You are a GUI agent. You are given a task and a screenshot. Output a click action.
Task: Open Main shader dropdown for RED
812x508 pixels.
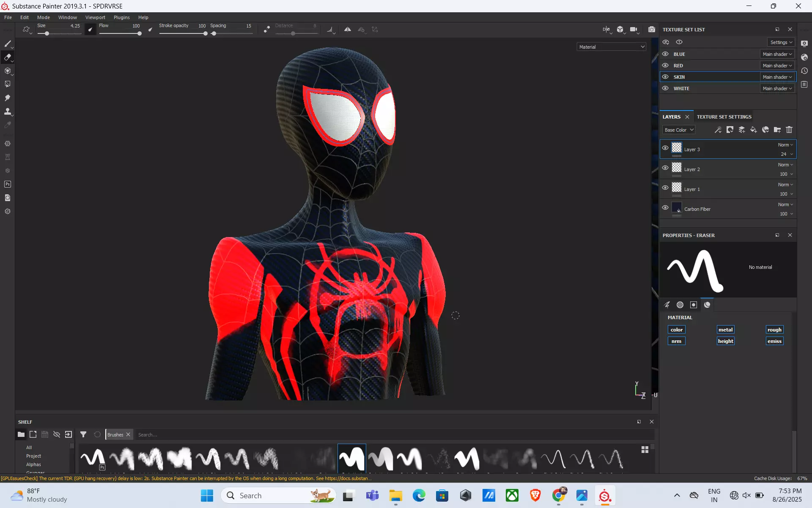point(777,66)
